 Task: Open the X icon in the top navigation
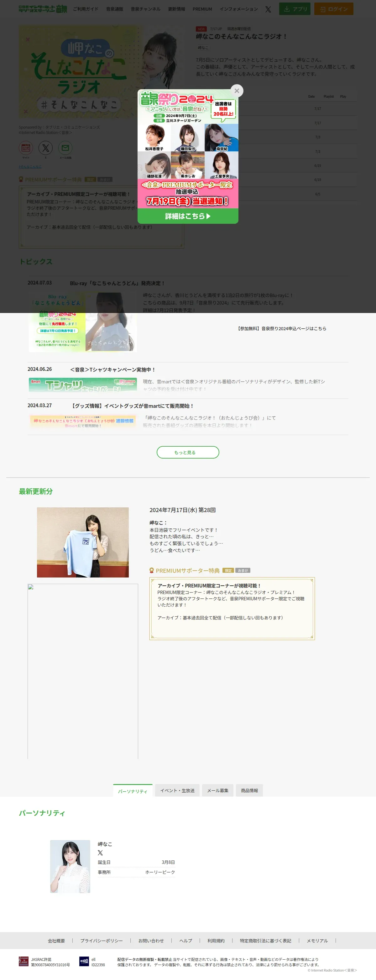click(268, 9)
